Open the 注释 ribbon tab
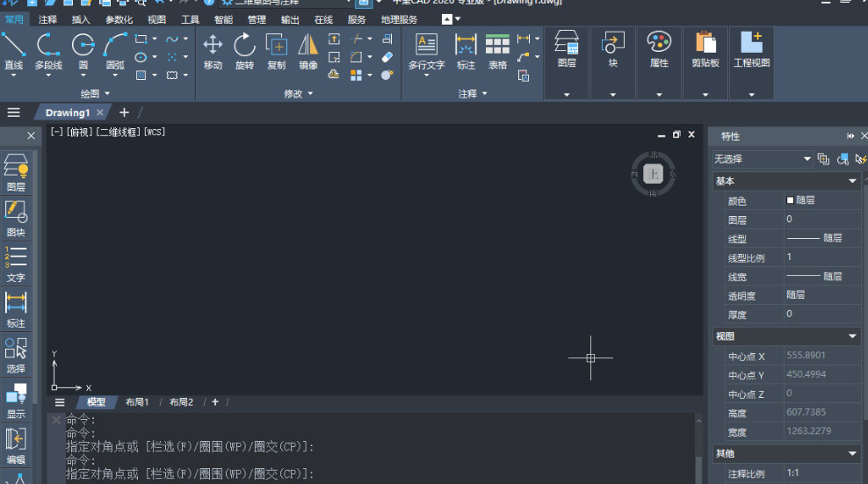The image size is (868, 484). click(47, 19)
